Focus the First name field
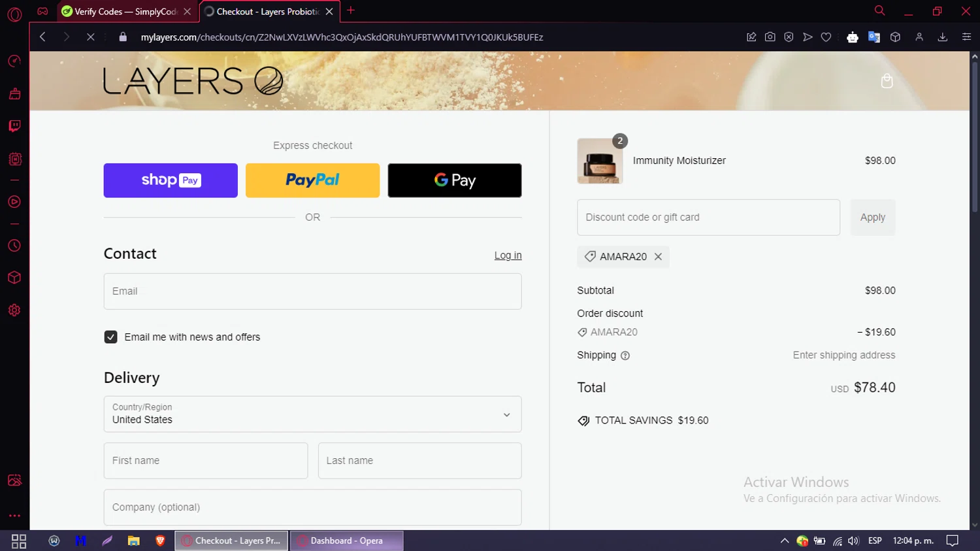 coord(206,461)
